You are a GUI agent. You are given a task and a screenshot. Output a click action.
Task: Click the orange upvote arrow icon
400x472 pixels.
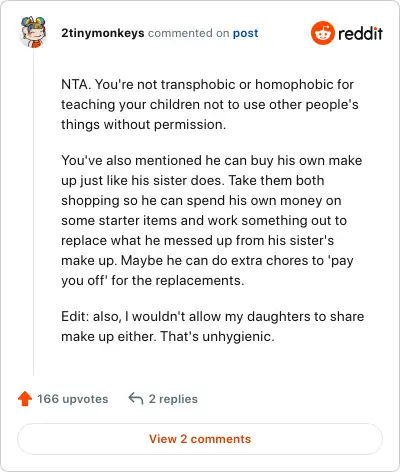pos(25,399)
